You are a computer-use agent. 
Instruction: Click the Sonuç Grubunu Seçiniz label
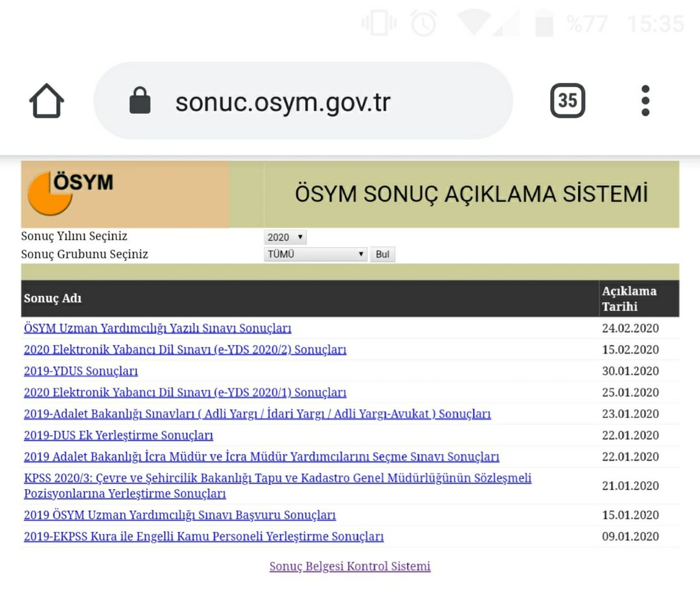coord(85,254)
